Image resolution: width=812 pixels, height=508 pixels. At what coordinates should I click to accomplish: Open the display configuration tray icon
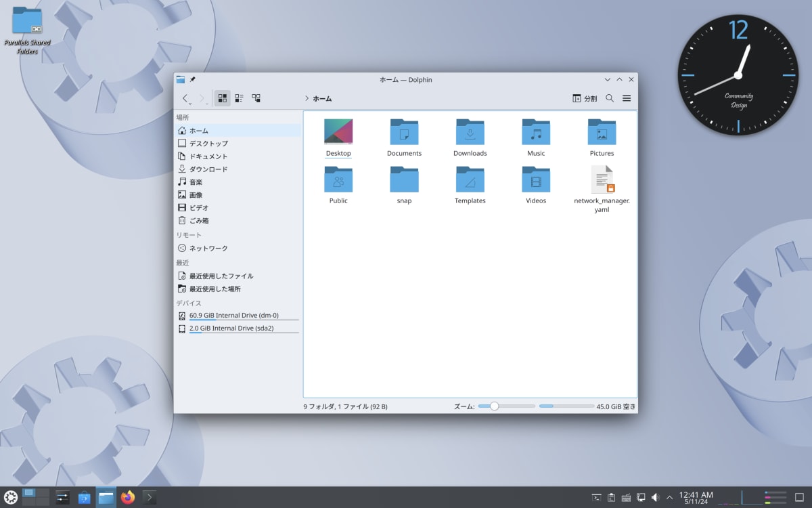[x=641, y=498]
